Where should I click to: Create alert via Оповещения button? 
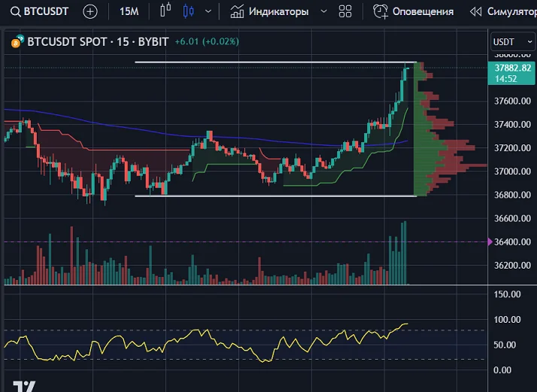click(x=423, y=11)
